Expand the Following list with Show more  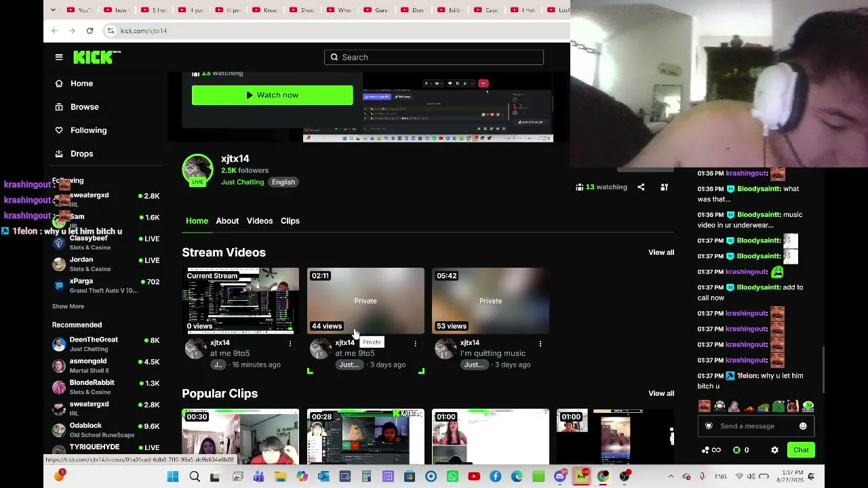coord(68,306)
